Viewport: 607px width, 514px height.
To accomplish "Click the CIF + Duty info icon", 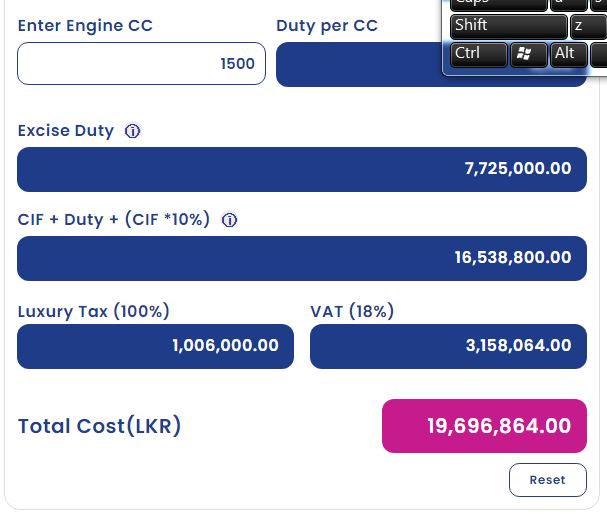I will click(x=229, y=220).
